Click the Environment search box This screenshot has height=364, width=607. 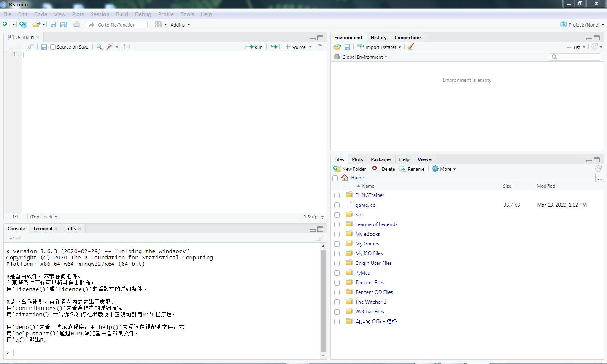(x=575, y=57)
